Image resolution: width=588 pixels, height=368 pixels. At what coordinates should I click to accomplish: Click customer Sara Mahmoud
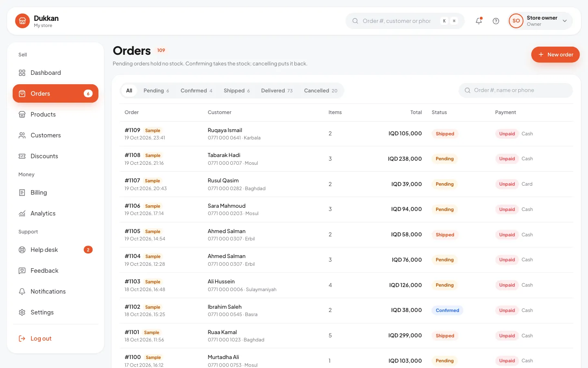[227, 206]
